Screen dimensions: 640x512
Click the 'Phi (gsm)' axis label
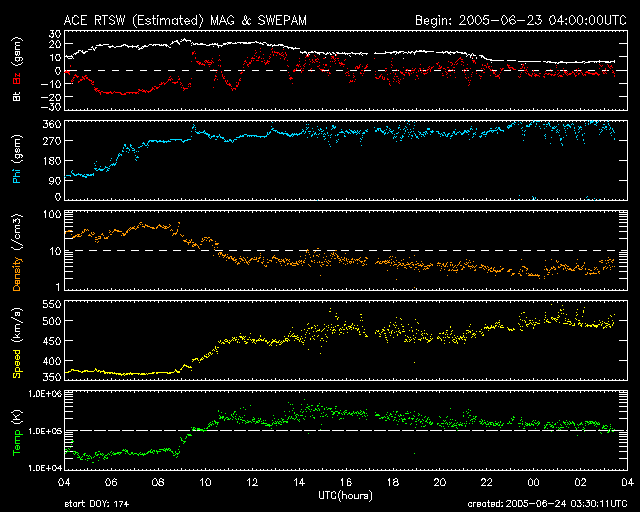pos(17,159)
